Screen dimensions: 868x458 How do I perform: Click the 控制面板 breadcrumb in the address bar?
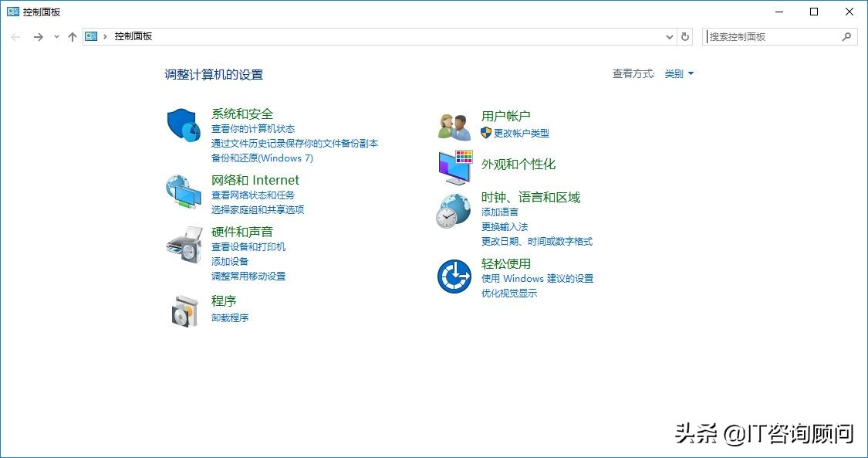click(133, 36)
